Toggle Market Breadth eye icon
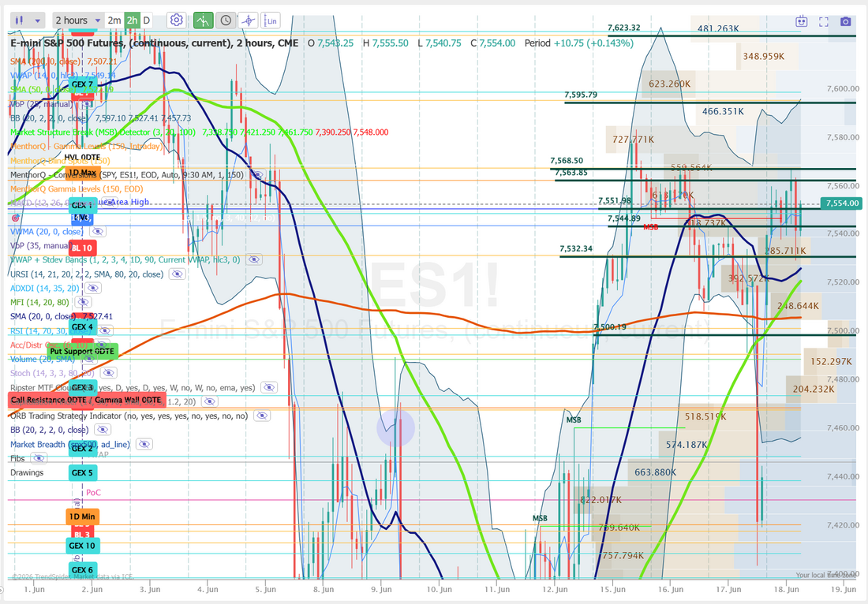This screenshot has width=868, height=604. click(144, 444)
